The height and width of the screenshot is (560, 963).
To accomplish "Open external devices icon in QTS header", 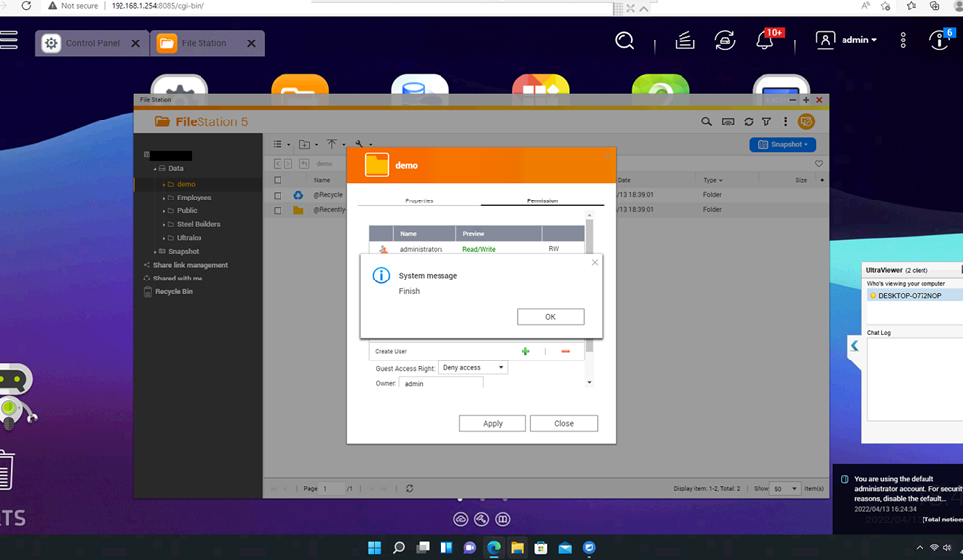I will 725,40.
